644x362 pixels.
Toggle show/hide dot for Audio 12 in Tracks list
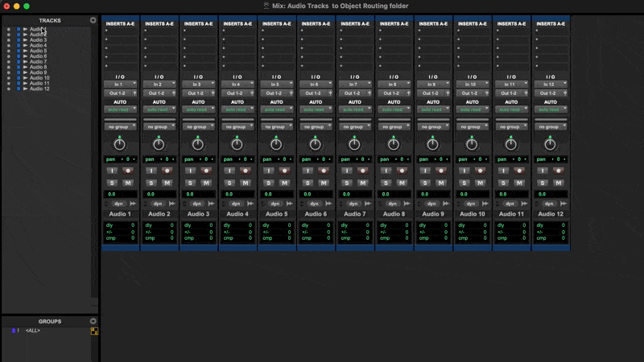8,88
